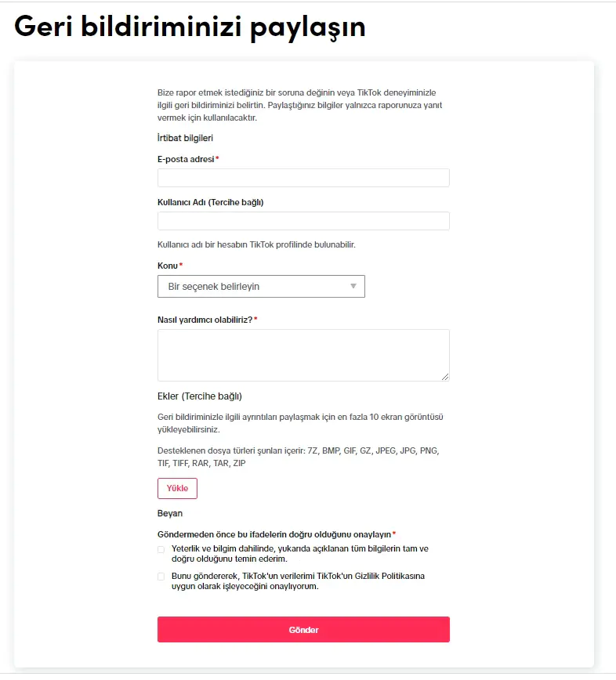The image size is (616, 680).
Task: Check the 'Yeterlik ve bilgim dahilinde' confirmation checkbox
Action: (161, 549)
